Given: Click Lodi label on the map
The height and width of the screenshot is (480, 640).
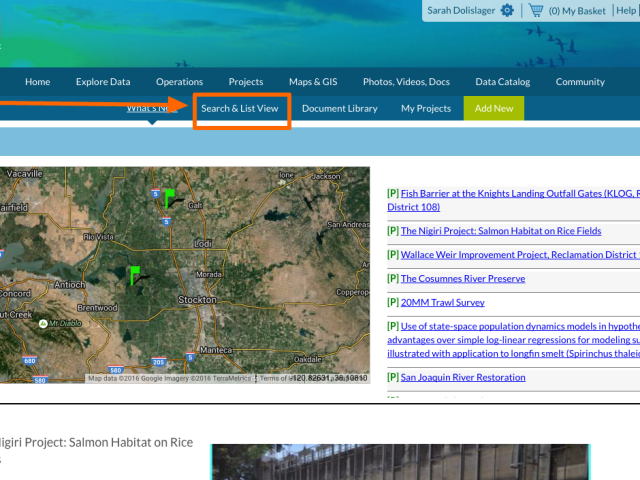Looking at the screenshot, I should click(203, 244).
